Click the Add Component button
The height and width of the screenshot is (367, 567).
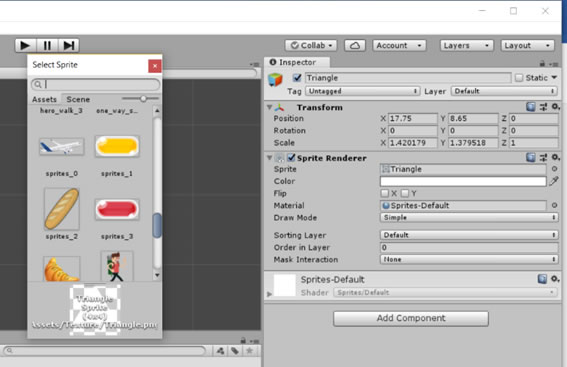pos(411,318)
